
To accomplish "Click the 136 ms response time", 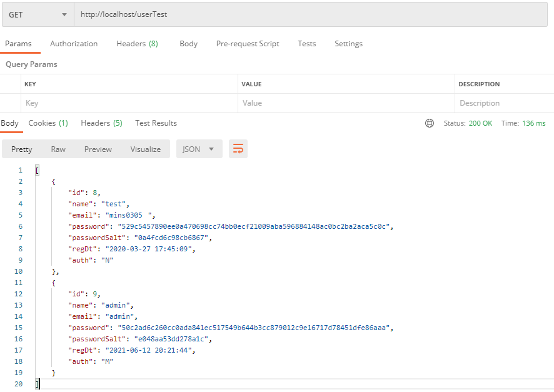I will 534,123.
